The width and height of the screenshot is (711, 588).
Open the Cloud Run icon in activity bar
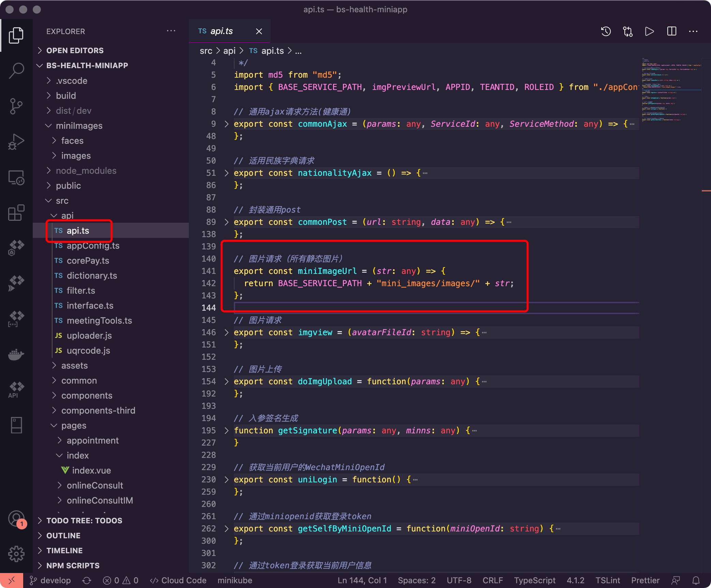pos(16,284)
